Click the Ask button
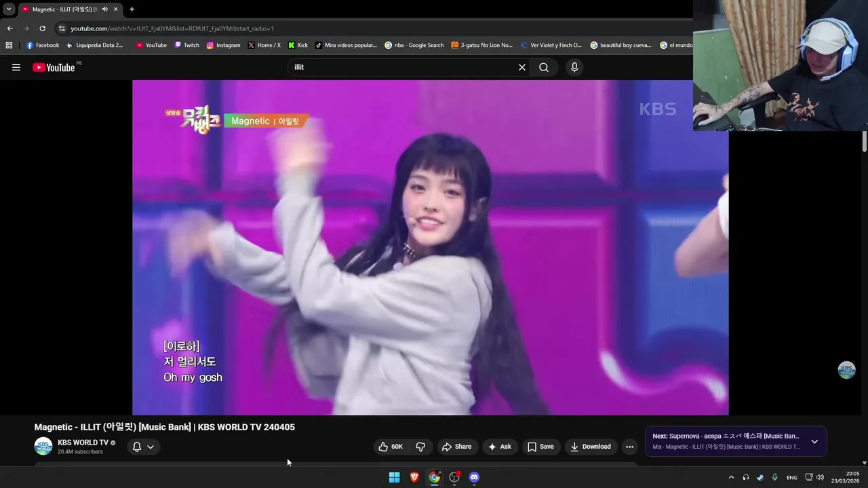Screen dimensions: 868x488 click(x=499, y=447)
